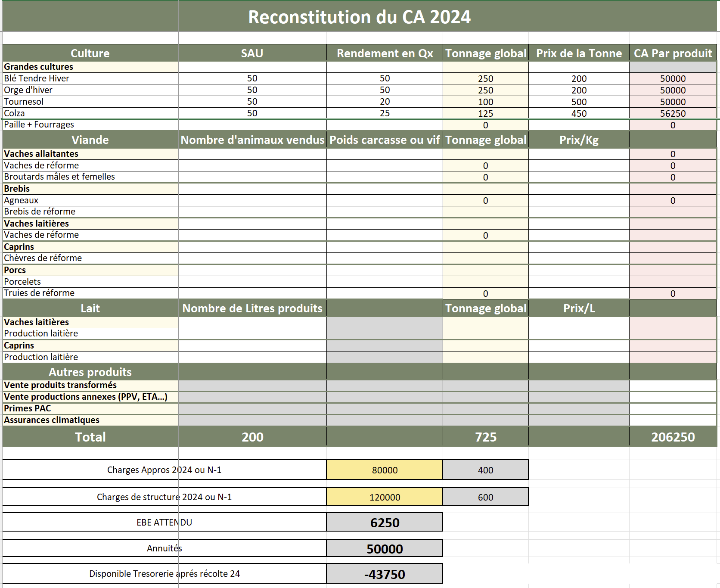
Task: Click the EBE value 6250
Action: coord(385,523)
